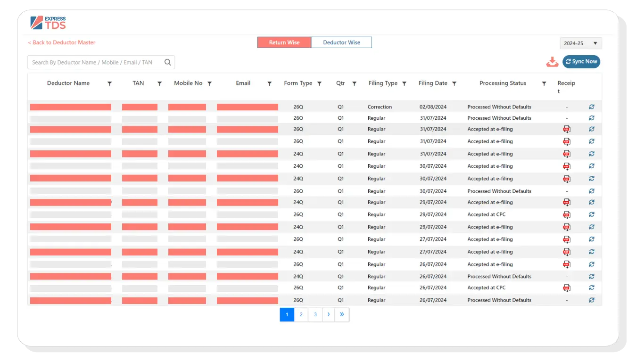The image size is (644, 362).
Task: Click the red download icon beside Sync Now
Action: tap(552, 62)
